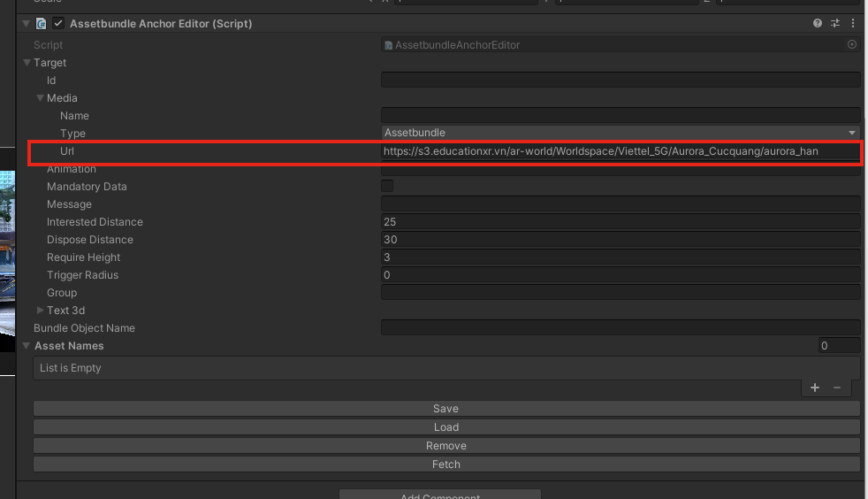868x499 pixels.
Task: Collapse the Target foldout
Action: (x=27, y=63)
